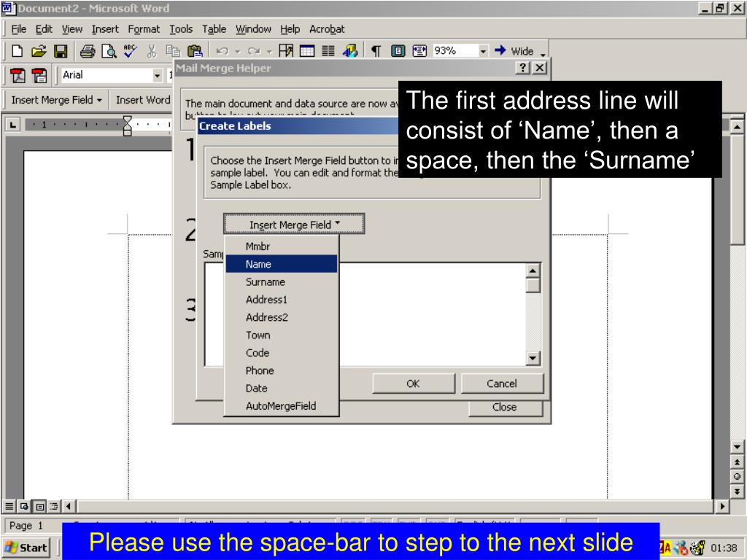Viewport: 747px width, 560px height.
Task: Click the Insert Word Field toolbar button
Action: pyautogui.click(x=142, y=100)
